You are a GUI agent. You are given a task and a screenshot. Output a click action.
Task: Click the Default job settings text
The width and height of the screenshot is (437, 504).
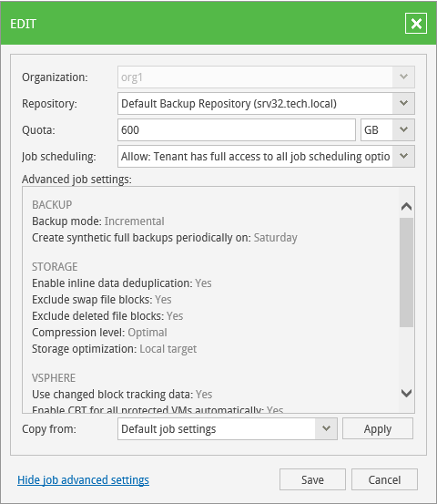168,429
